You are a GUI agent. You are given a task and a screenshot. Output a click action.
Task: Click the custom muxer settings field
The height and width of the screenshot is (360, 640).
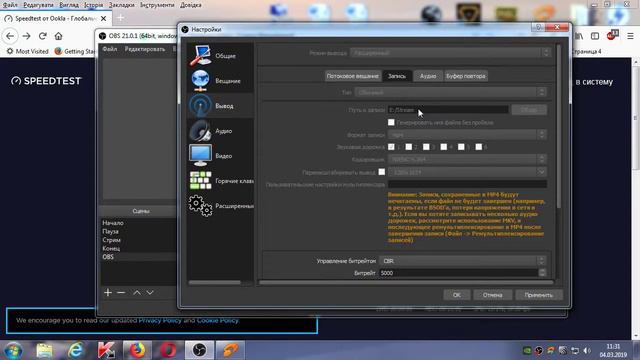(467, 184)
